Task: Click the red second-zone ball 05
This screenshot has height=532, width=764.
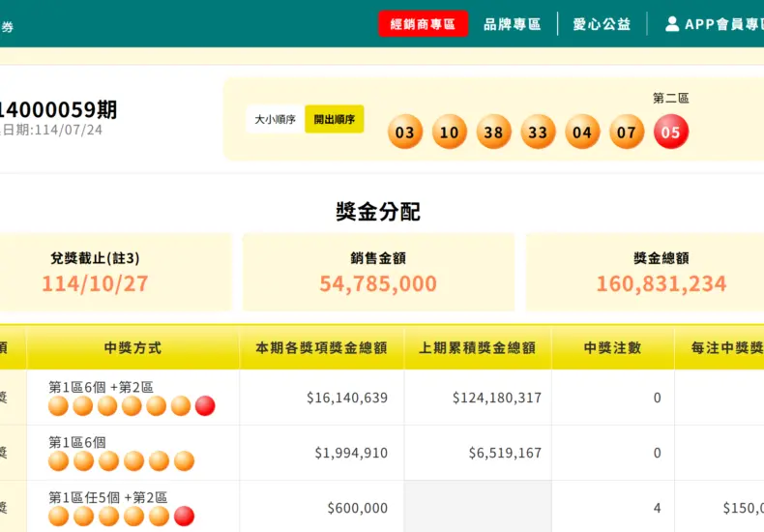Action: tap(671, 132)
